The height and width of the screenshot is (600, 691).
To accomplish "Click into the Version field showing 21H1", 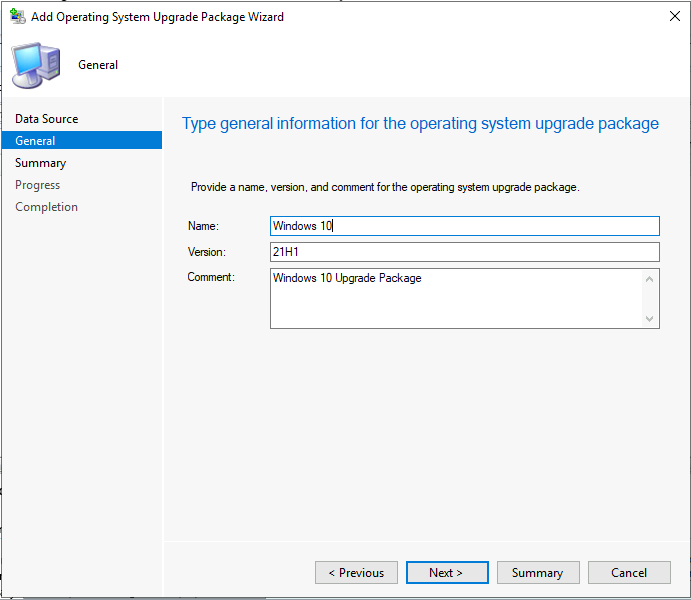I will [x=464, y=252].
